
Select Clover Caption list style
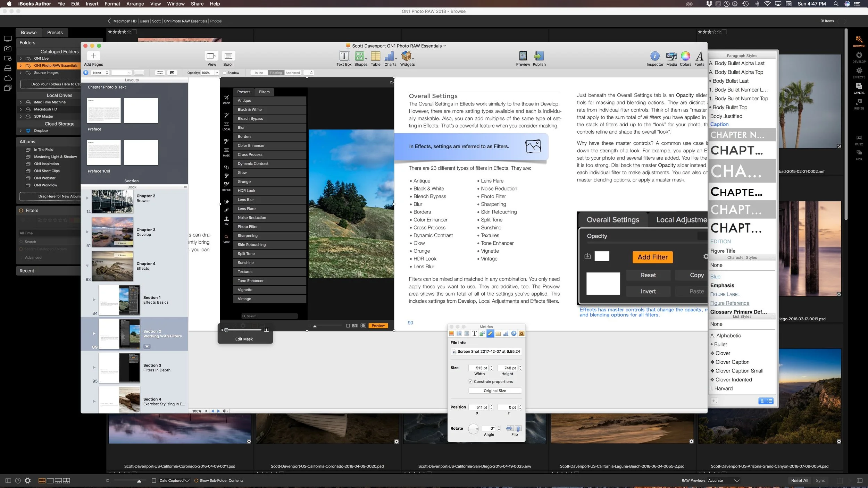pos(730,362)
